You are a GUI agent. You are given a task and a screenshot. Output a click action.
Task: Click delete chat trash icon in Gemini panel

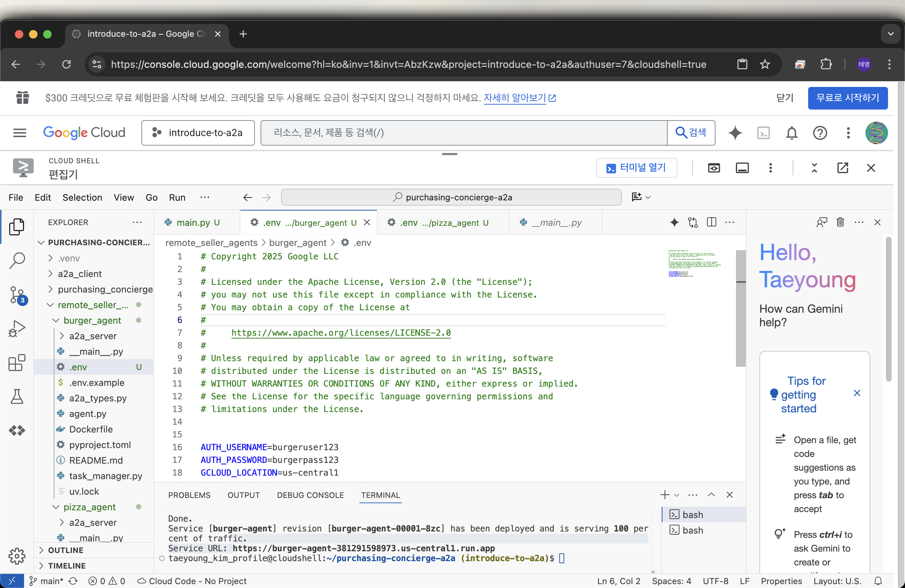pyautogui.click(x=840, y=222)
